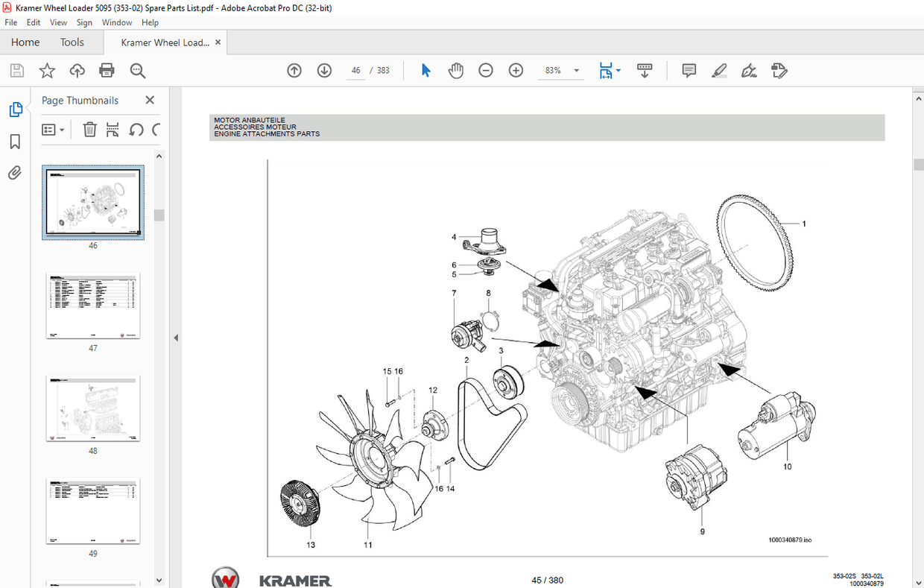Image resolution: width=924 pixels, height=588 pixels.
Task: Open Find using the magnifier icon
Action: [x=137, y=70]
